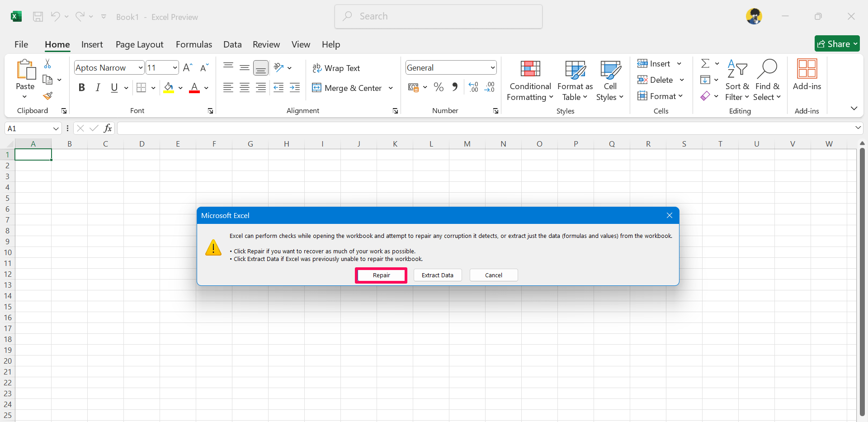Switch to the Formulas tab

point(194,44)
